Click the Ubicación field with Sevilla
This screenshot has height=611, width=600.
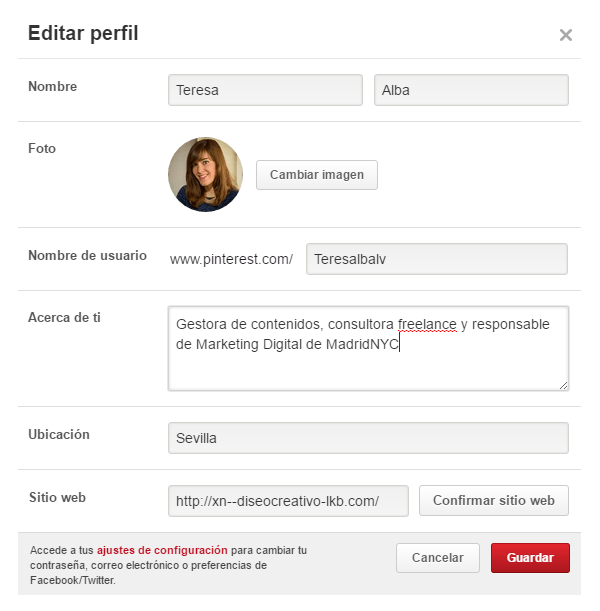click(369, 438)
